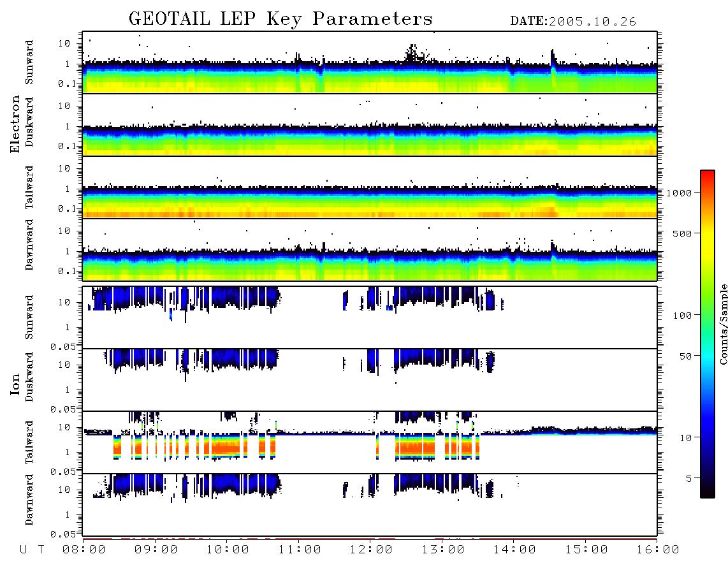Click the Counts/Sample color scale bar

pyautogui.click(x=708, y=334)
